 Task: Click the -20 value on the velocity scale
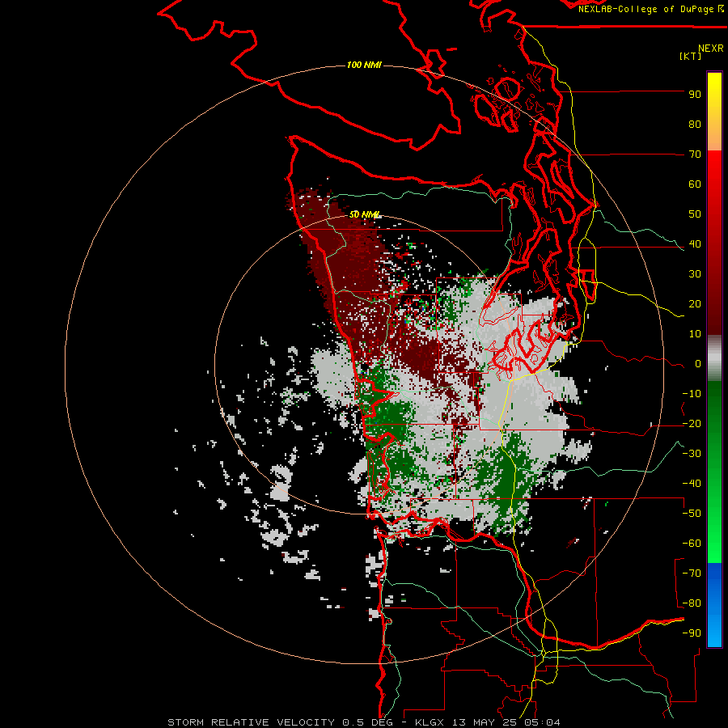click(x=692, y=424)
